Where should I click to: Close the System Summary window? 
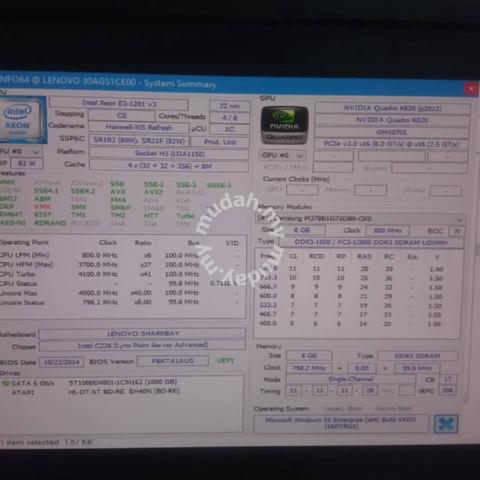click(471, 89)
